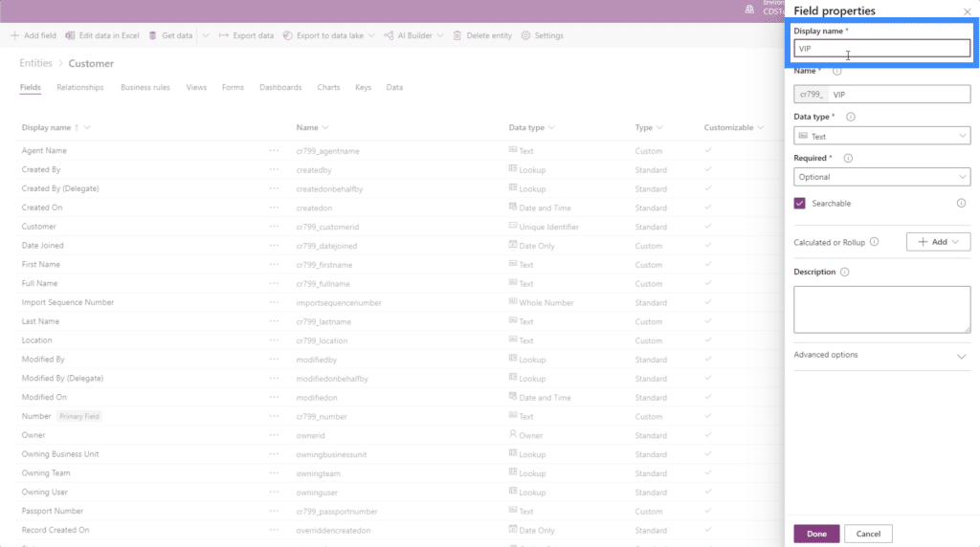The height and width of the screenshot is (547, 980).
Task: Open more options for Passport Number row
Action: click(x=274, y=511)
